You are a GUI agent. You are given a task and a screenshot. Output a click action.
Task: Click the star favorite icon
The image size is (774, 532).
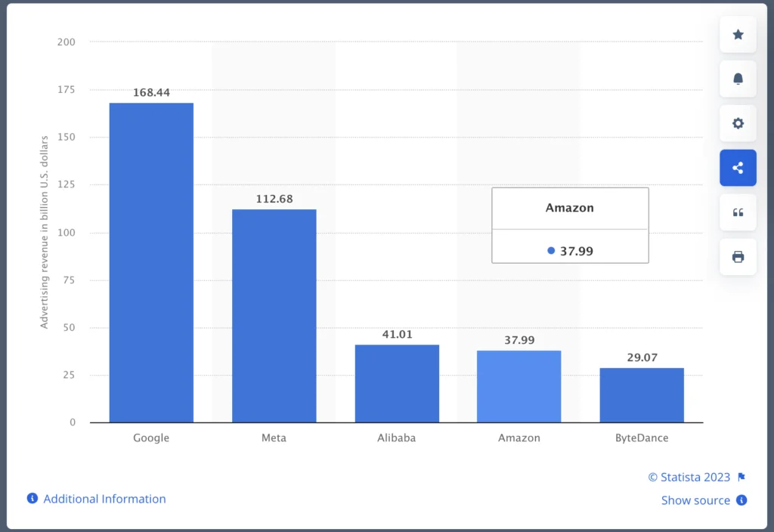pos(738,35)
